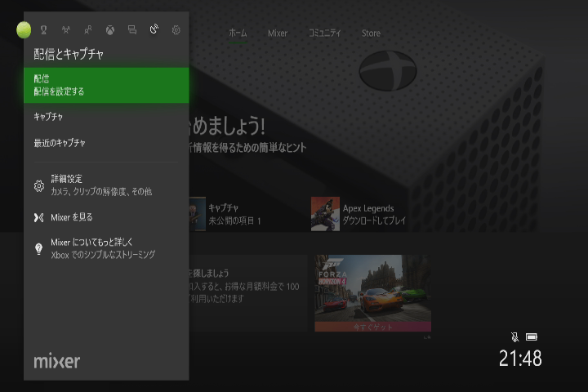Select Mixer を見る
This screenshot has height=392, width=588.
(106, 217)
